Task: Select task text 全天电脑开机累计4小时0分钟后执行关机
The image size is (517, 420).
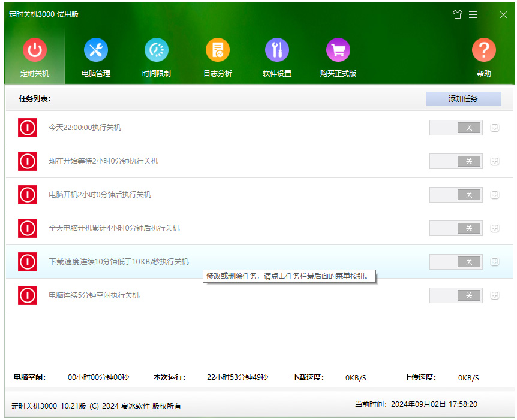Action: click(114, 228)
